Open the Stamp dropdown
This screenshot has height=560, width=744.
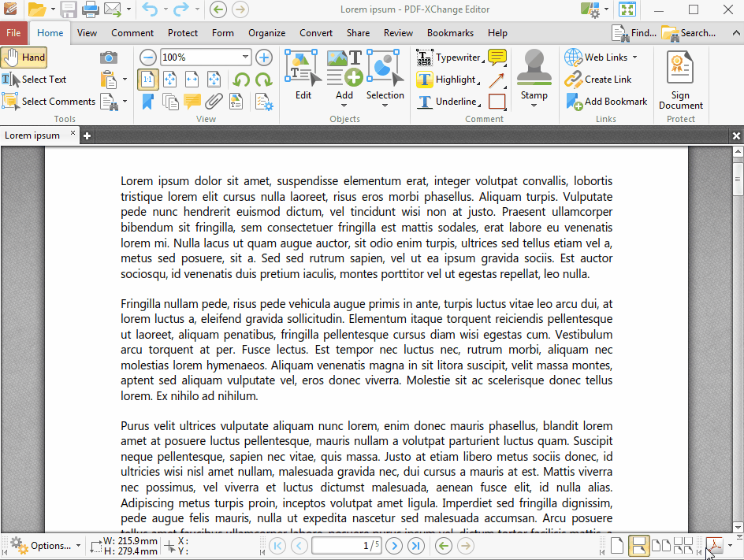click(x=534, y=106)
